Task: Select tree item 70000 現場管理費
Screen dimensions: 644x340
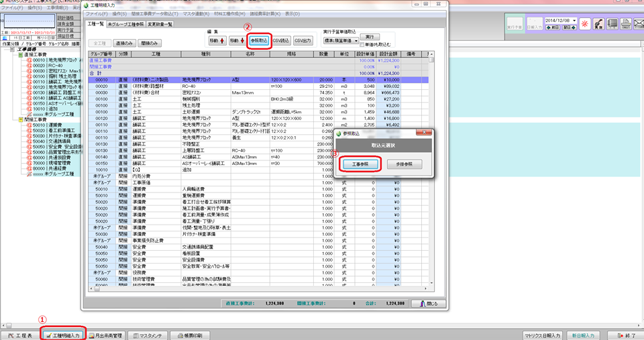Action: tap(52, 163)
